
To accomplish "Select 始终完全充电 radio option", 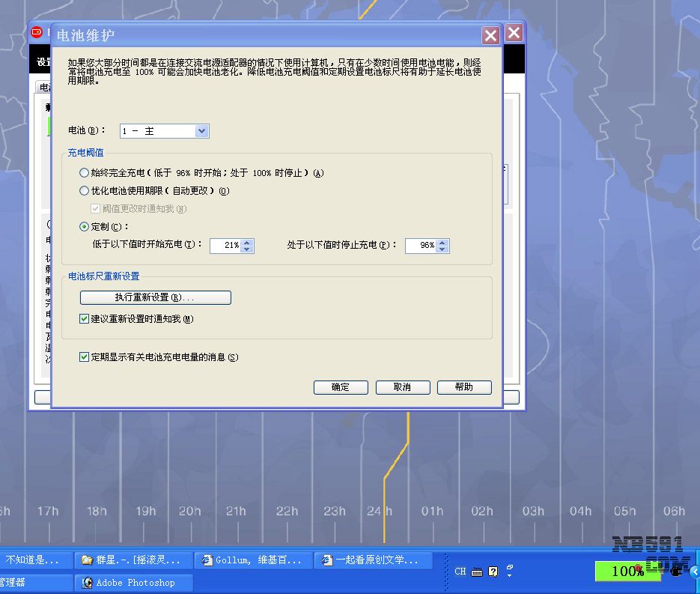I will coord(85,173).
